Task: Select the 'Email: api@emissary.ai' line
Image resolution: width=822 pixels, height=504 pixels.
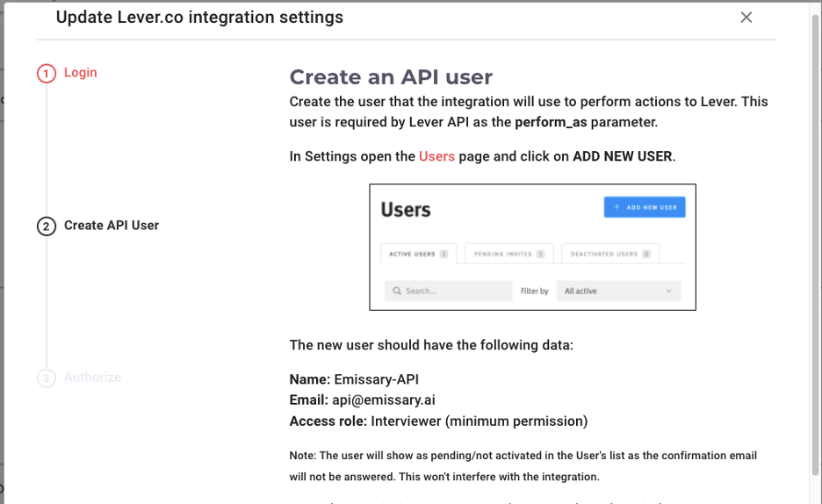Action: [x=362, y=400]
